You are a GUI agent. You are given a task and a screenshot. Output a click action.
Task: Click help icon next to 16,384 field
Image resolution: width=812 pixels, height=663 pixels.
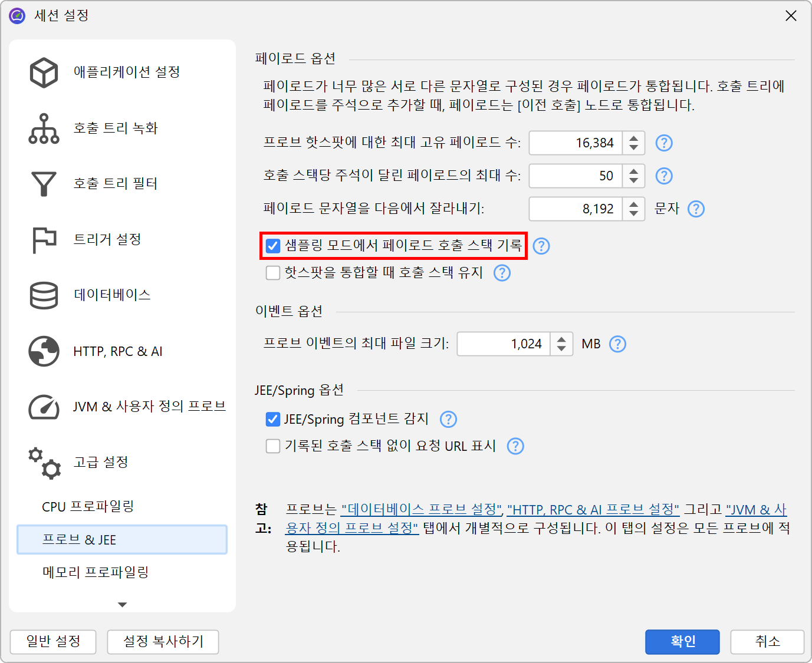click(664, 143)
